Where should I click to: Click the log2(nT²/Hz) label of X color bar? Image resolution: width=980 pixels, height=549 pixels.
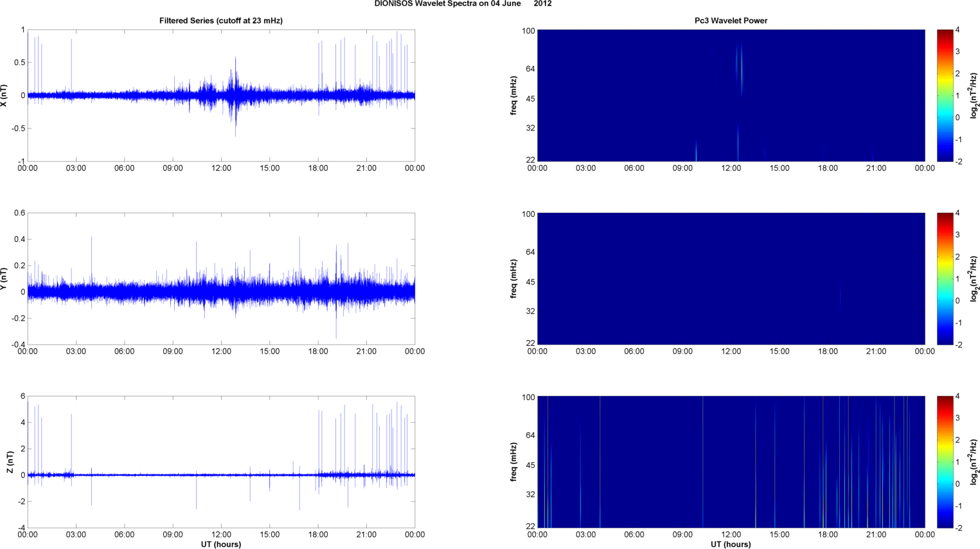click(x=974, y=95)
